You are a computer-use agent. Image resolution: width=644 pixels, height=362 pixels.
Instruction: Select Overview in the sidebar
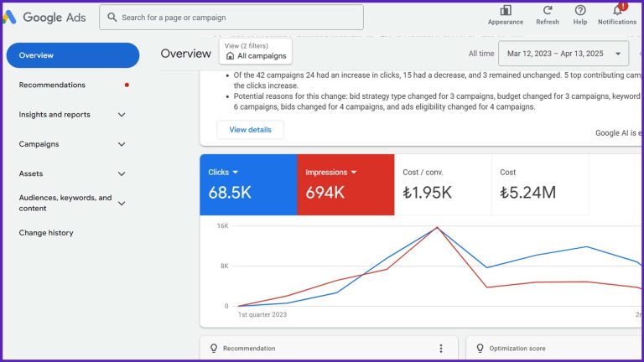click(x=72, y=55)
